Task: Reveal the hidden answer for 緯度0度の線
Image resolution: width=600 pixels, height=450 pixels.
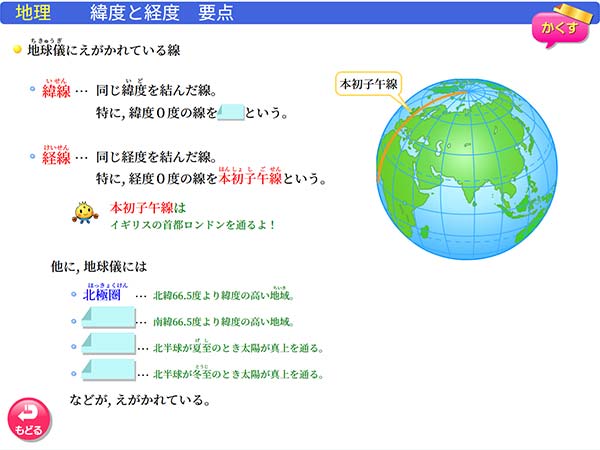Action: pos(230,113)
